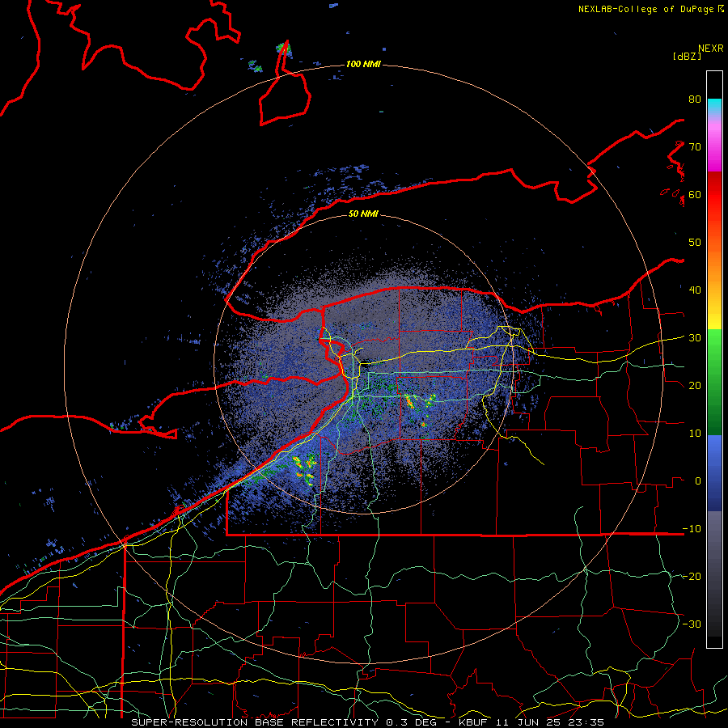Click the 'NEXR' legend title
The width and height of the screenshot is (728, 728).
point(710,49)
